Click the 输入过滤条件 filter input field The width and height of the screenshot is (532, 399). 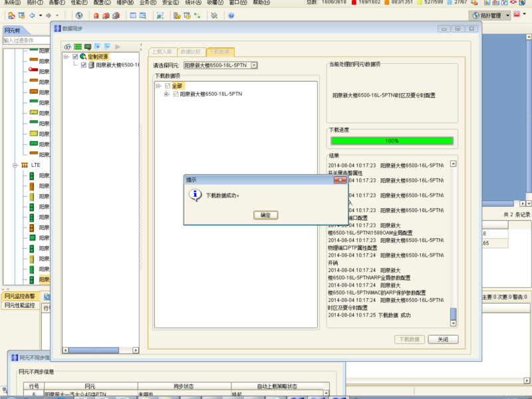coord(24,41)
